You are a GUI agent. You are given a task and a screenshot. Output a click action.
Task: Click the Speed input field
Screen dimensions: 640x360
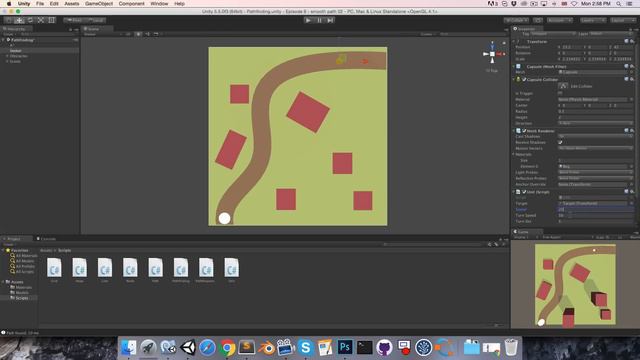pos(596,209)
